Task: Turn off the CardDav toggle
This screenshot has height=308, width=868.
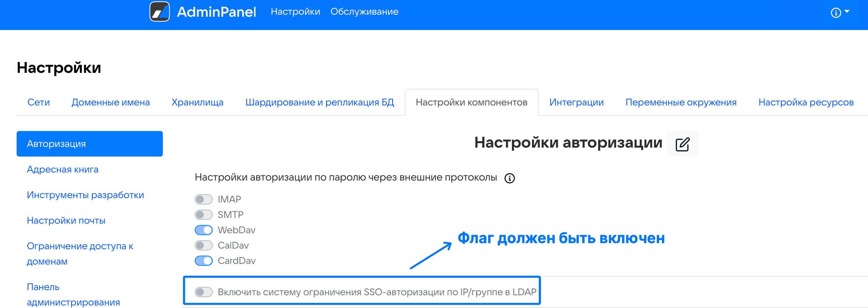Action: tap(203, 260)
